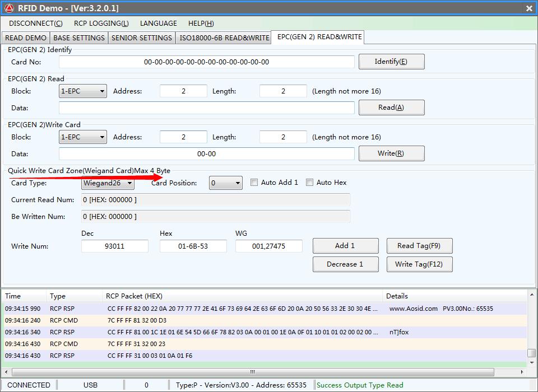Toggle the Auto Hex checkbox
Image resolution: width=538 pixels, height=392 pixels.
[309, 183]
